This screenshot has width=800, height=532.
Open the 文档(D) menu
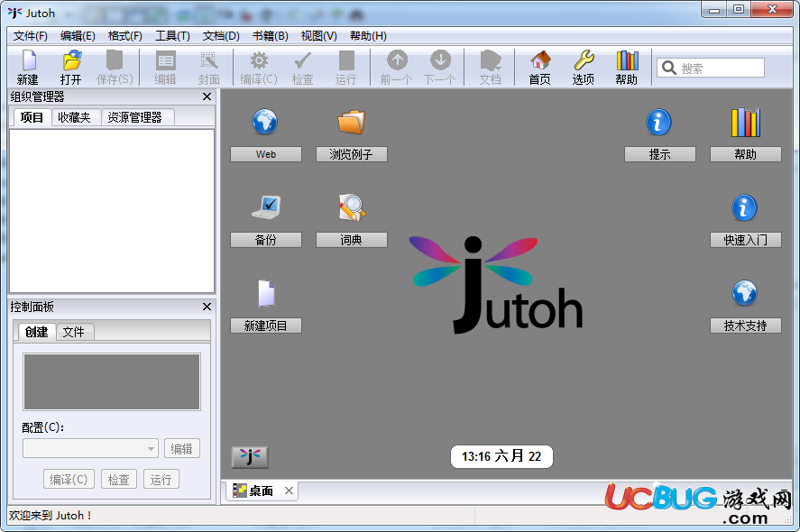[x=221, y=36]
